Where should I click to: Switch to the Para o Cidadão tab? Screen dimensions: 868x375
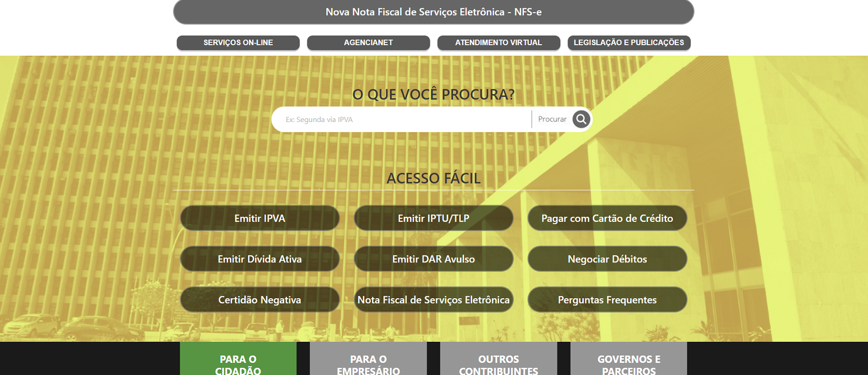238,363
